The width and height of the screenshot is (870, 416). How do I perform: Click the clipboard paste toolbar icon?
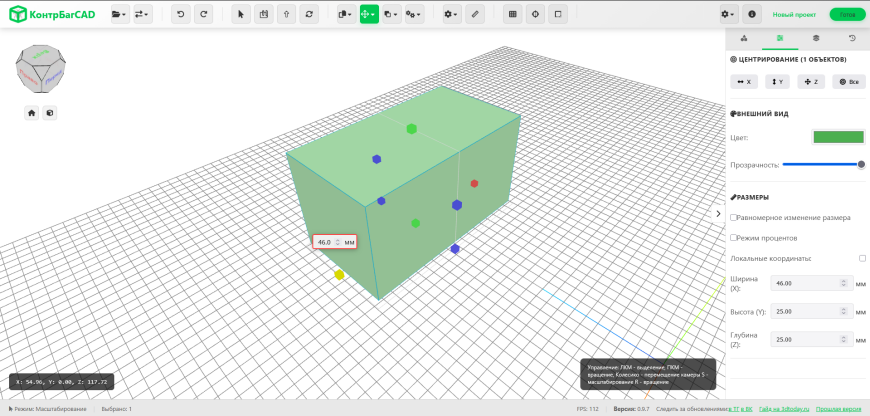(264, 14)
